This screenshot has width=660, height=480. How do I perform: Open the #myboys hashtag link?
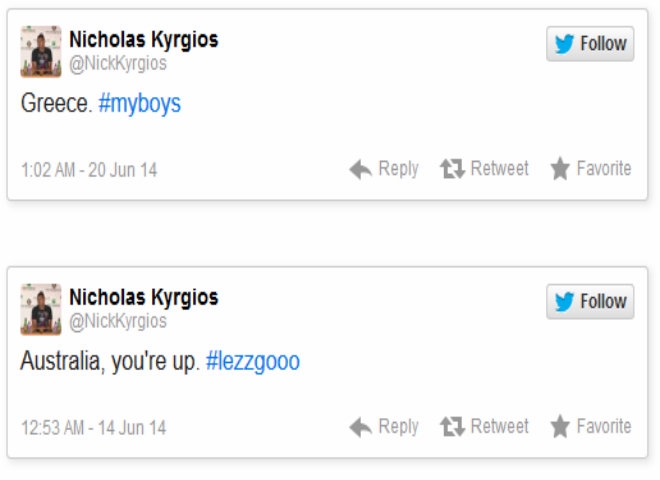(x=140, y=104)
